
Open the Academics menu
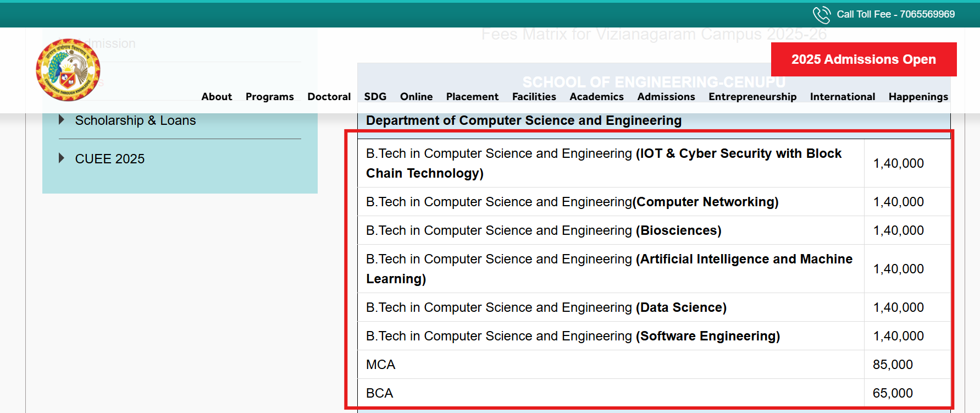(597, 97)
